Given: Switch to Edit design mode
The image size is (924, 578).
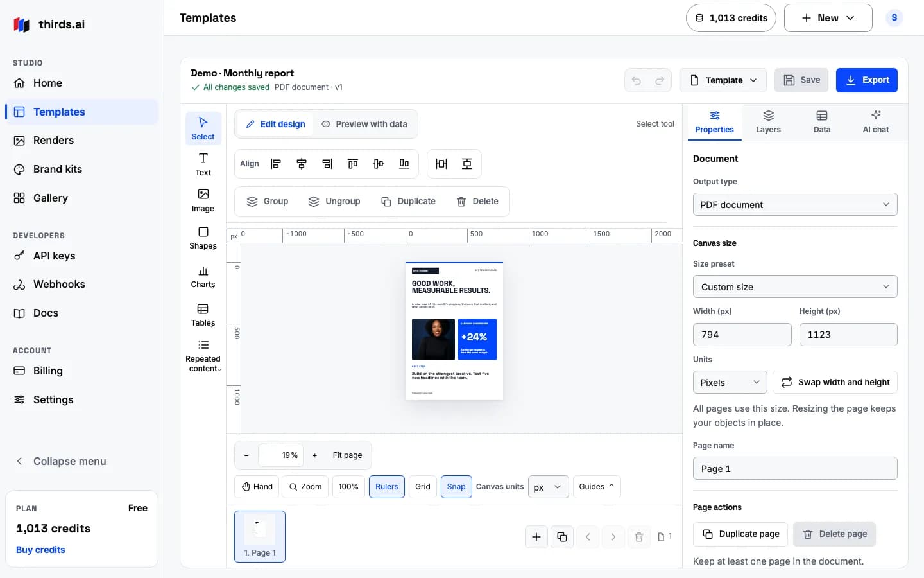Looking at the screenshot, I should pos(276,124).
